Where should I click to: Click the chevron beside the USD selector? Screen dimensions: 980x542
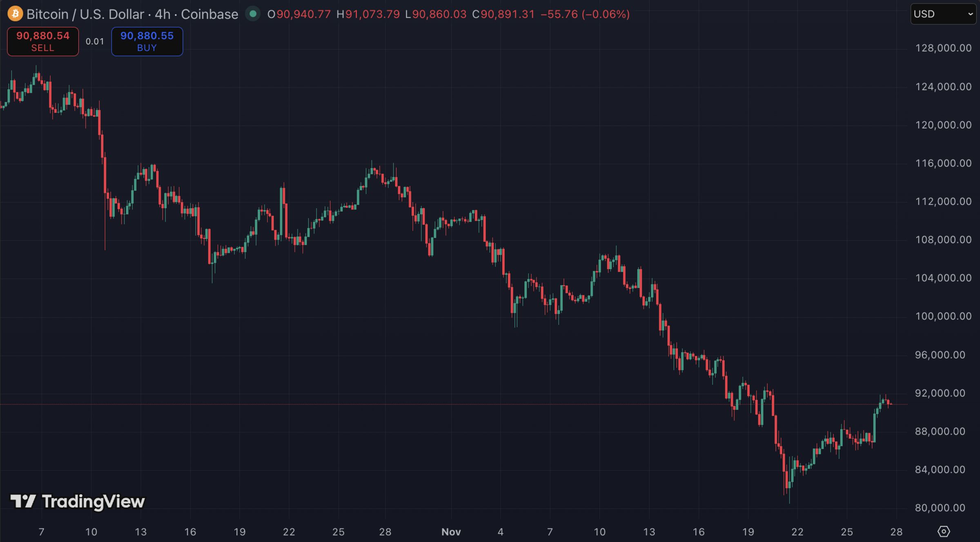click(969, 13)
